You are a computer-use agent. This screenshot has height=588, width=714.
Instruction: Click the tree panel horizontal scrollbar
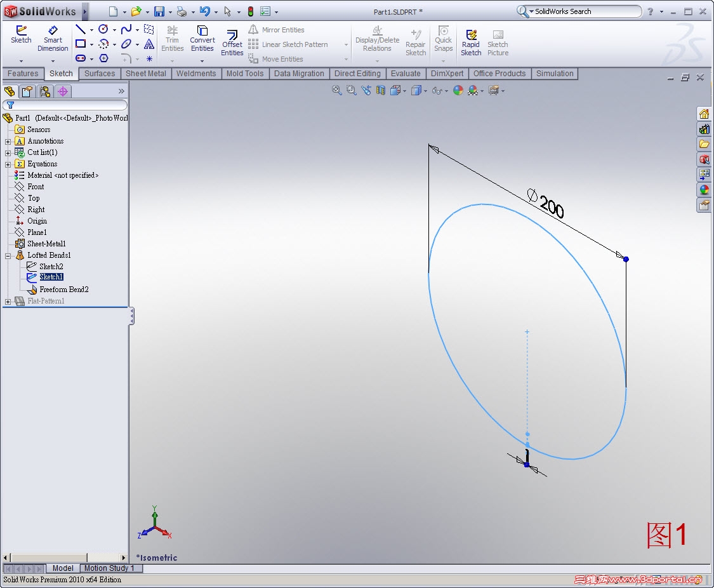65,557
